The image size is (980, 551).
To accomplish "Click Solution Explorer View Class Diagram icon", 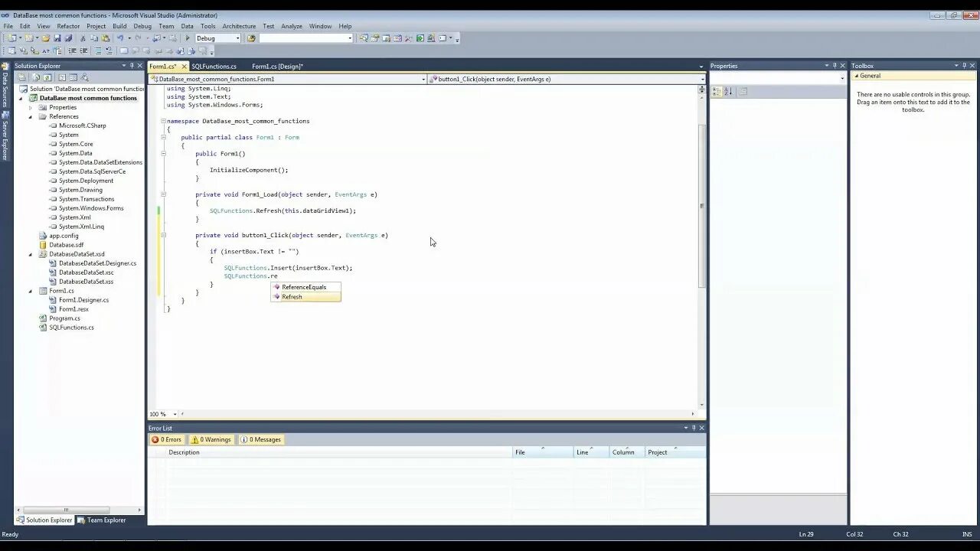I will (84, 77).
